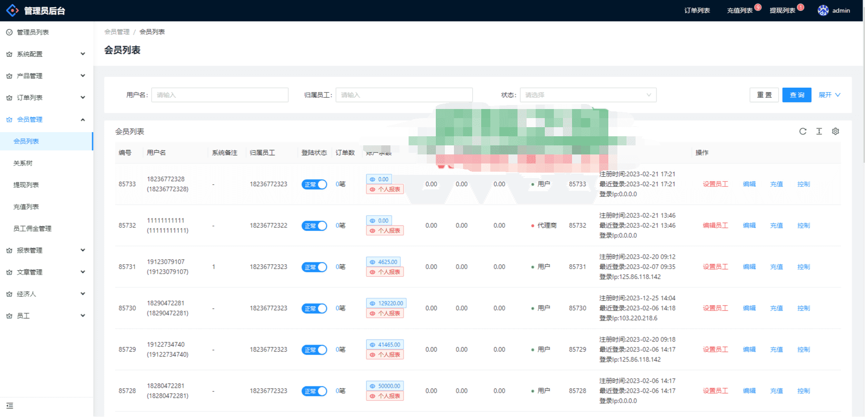Click 充值 link for member 85730
This screenshot has height=417, width=868.
[x=776, y=308]
